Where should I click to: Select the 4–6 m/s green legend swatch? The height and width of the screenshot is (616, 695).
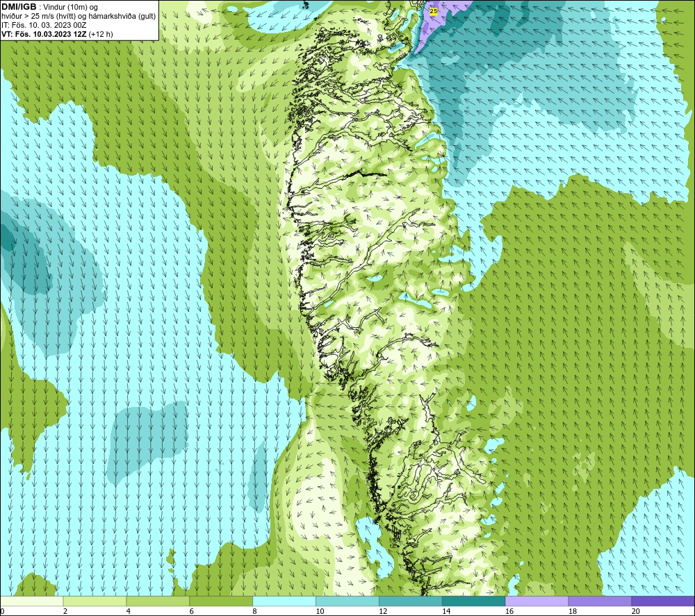click(x=158, y=601)
